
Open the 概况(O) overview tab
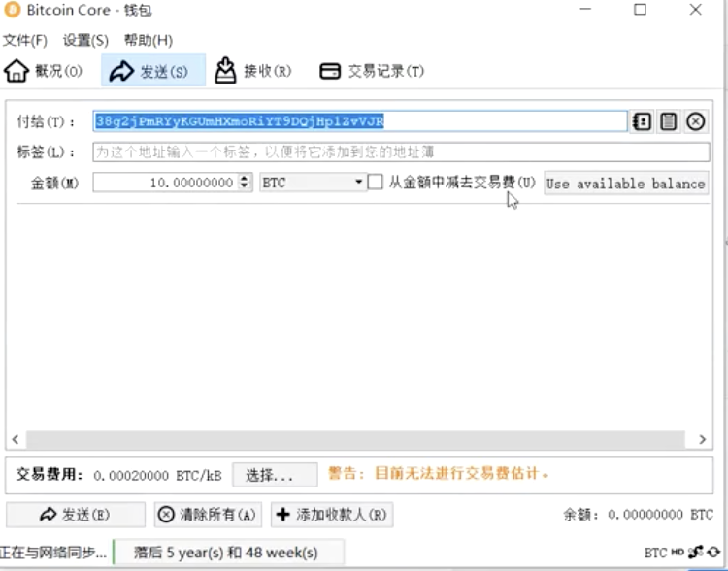tap(43, 71)
